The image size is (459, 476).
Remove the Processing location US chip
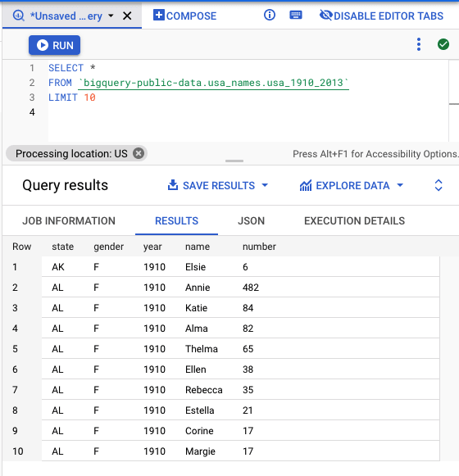click(x=139, y=153)
